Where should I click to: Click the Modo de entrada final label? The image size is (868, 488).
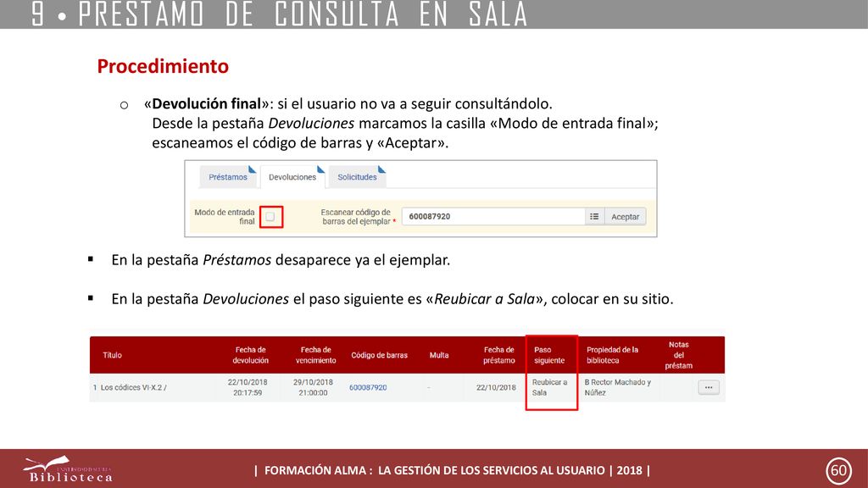[224, 216]
